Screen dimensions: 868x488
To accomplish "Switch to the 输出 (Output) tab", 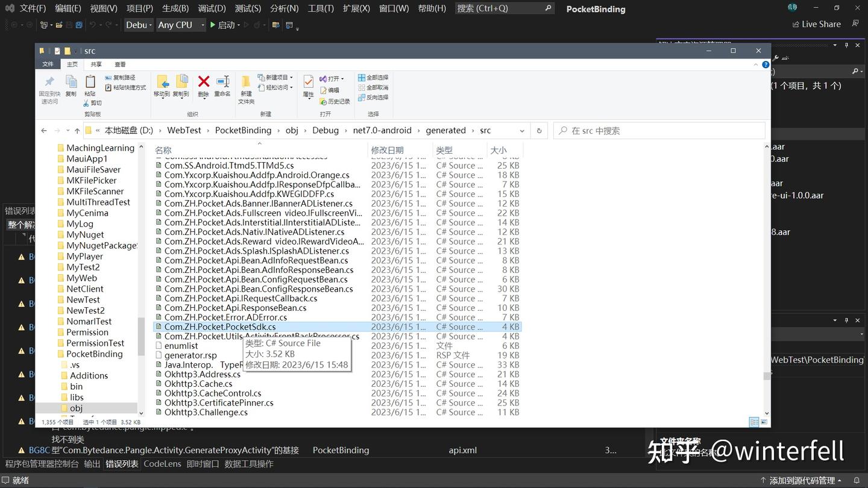I will tap(92, 464).
